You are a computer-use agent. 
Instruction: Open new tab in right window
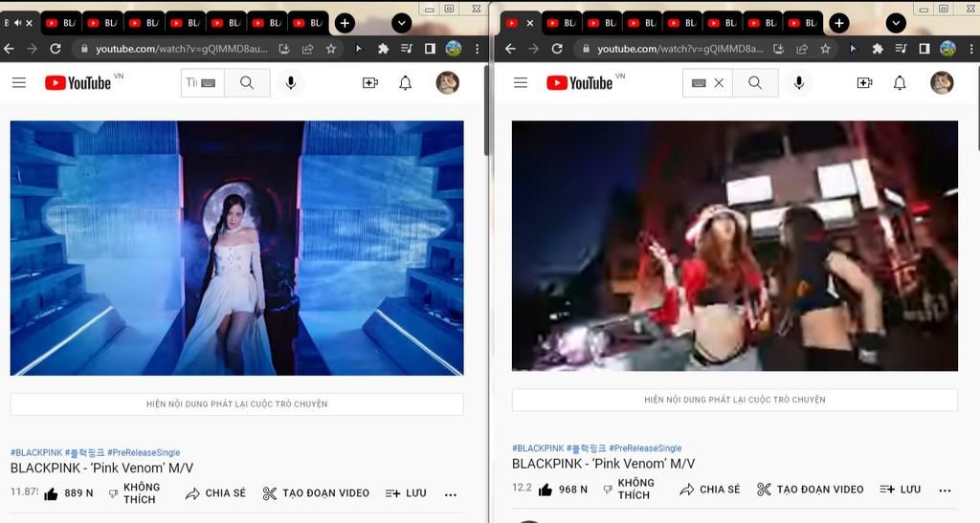tap(838, 23)
